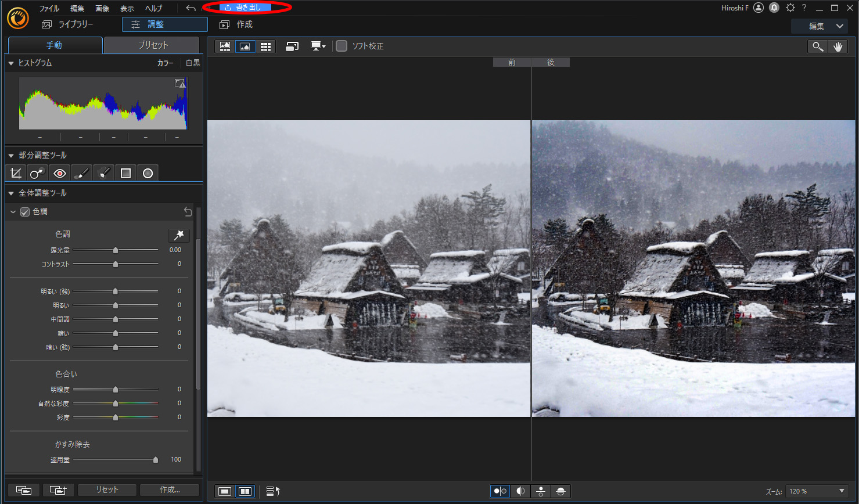Select the 手動 tab
The height and width of the screenshot is (504, 859).
pyautogui.click(x=55, y=45)
